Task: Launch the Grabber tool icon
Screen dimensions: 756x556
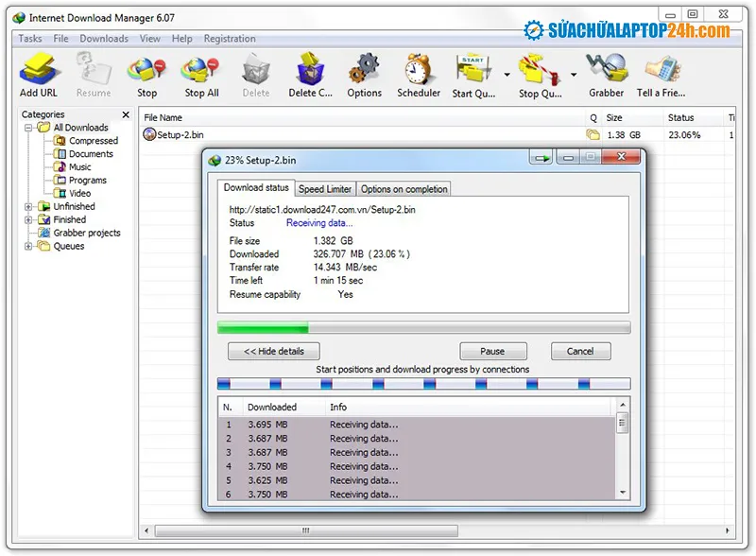Action: coord(606,68)
